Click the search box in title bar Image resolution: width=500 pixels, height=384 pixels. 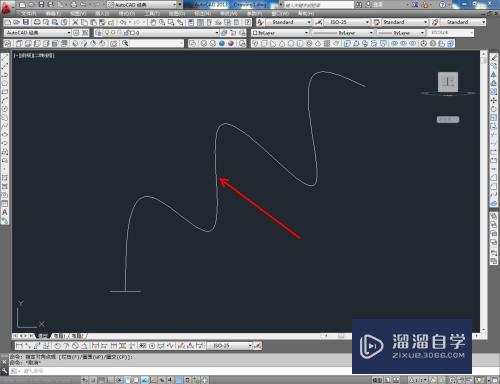319,5
